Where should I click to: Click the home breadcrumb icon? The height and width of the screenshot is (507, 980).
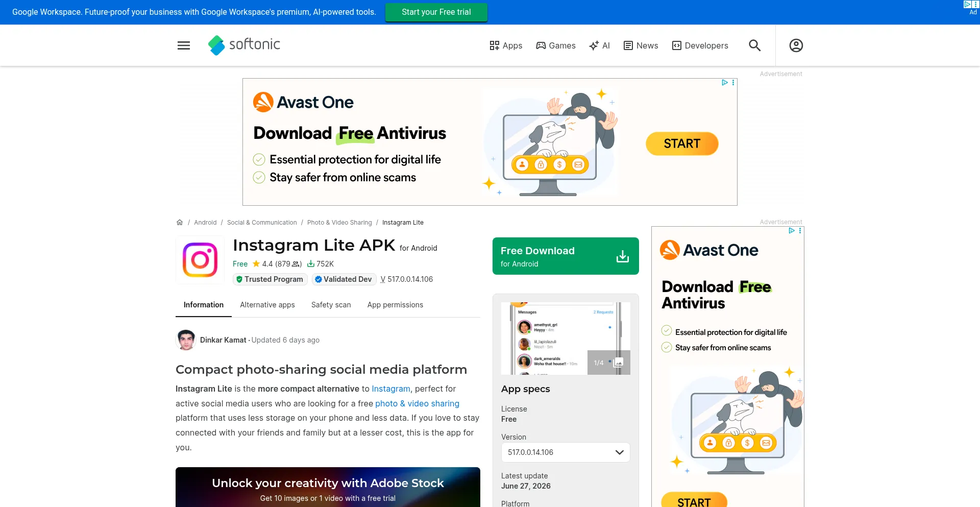(x=180, y=223)
